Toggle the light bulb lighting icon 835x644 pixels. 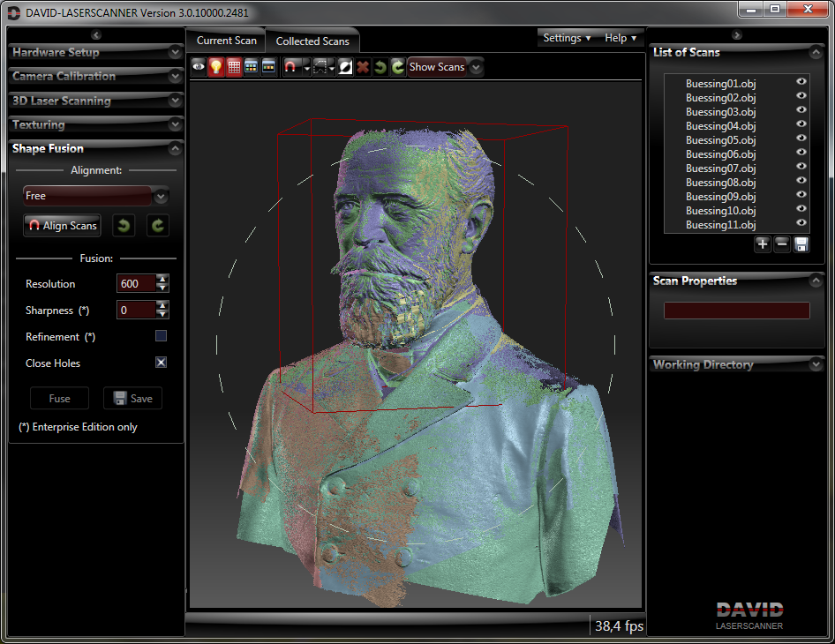click(216, 67)
